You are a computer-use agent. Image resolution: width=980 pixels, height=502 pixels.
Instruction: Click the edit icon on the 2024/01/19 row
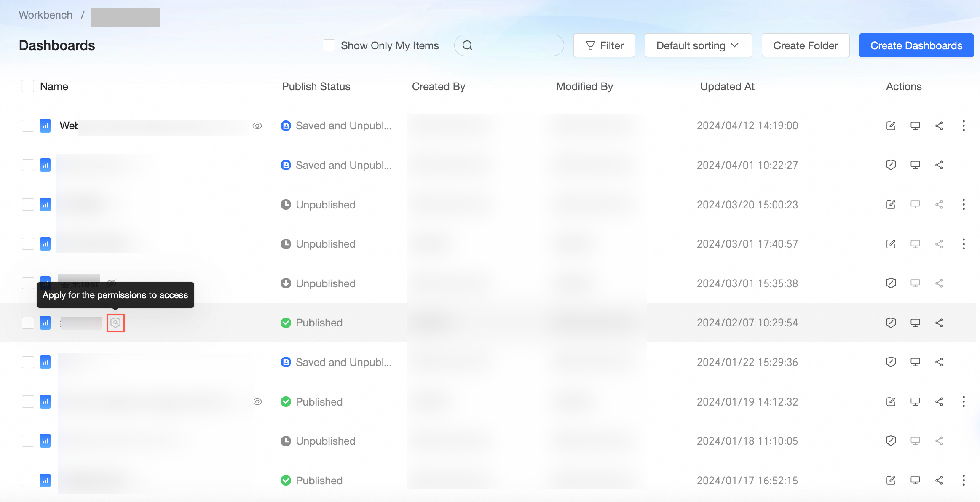891,401
